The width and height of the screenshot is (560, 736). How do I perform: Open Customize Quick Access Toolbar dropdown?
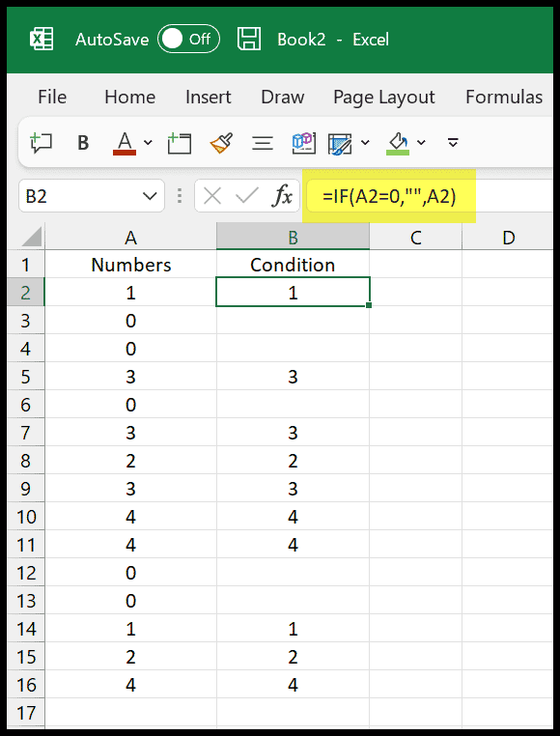453,142
